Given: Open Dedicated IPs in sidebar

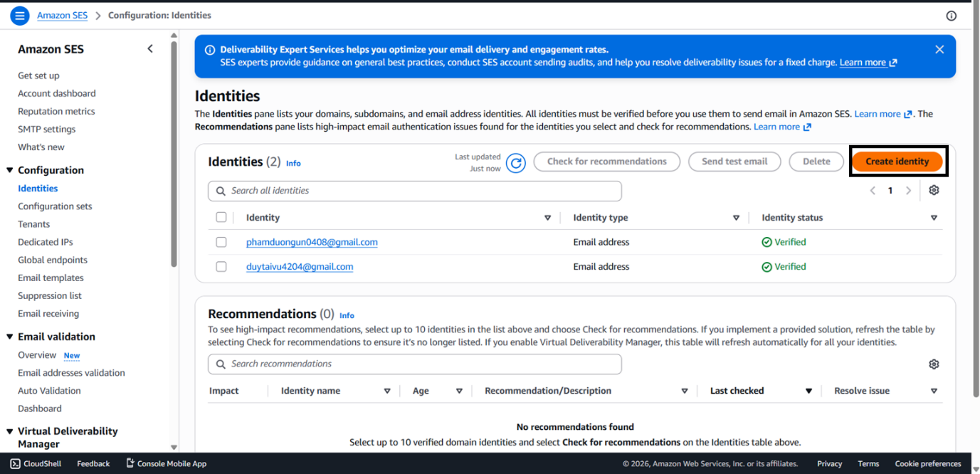Looking at the screenshot, I should [46, 242].
